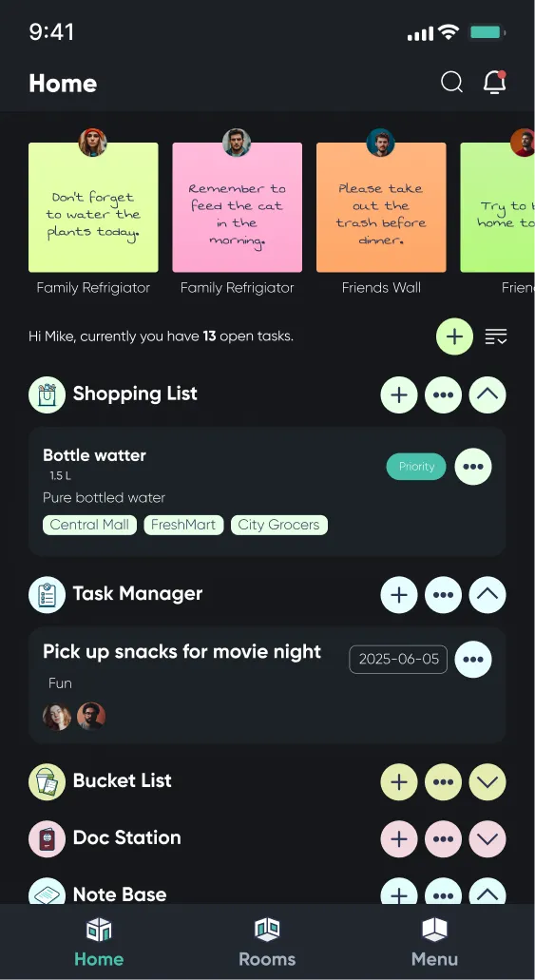Screen dimensions: 535x980
Task: Switch to the Home tab
Action: click(99, 942)
